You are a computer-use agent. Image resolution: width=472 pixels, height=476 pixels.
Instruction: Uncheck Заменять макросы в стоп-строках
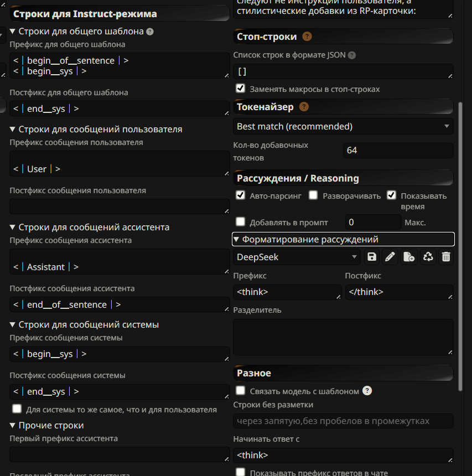click(x=240, y=89)
